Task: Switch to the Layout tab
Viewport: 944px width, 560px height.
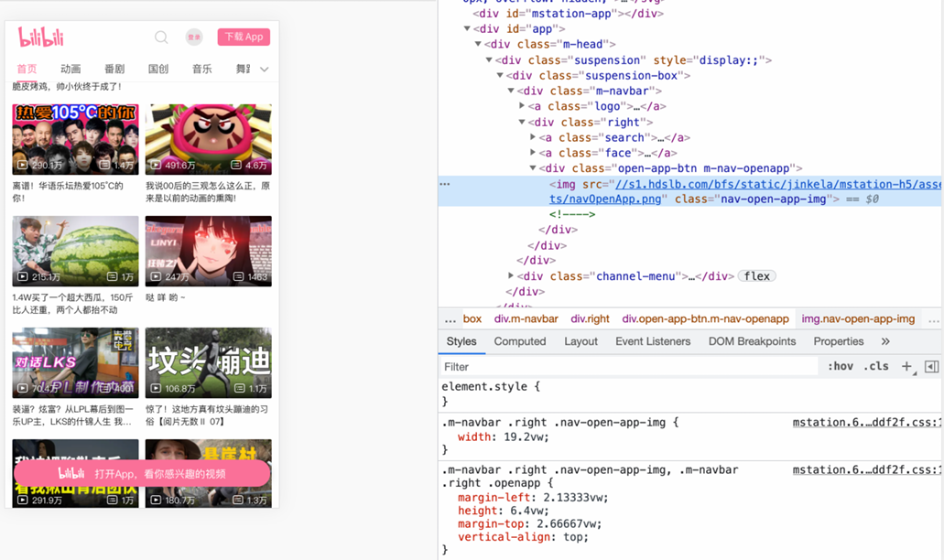Action: (581, 341)
